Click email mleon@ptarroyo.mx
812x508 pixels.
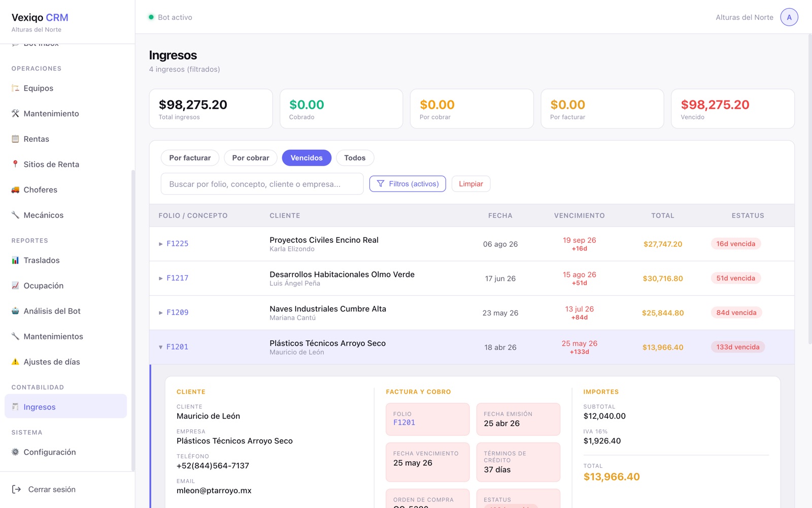click(214, 491)
